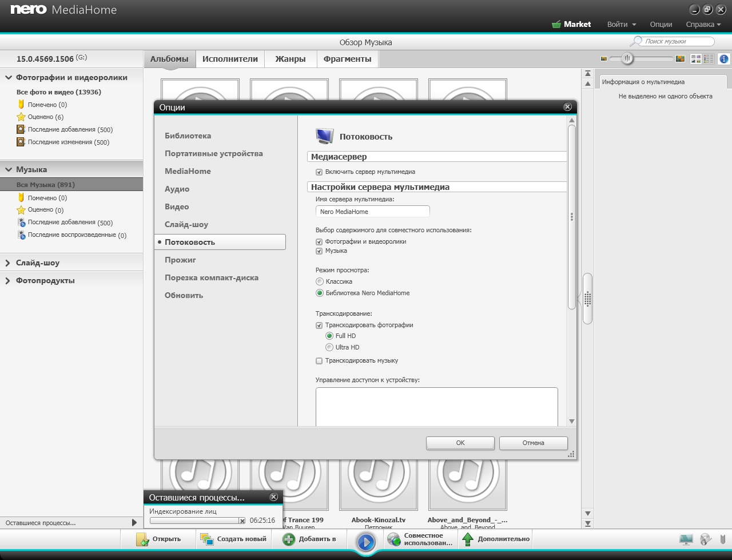Click the Совместное использование globe icon

(x=393, y=539)
